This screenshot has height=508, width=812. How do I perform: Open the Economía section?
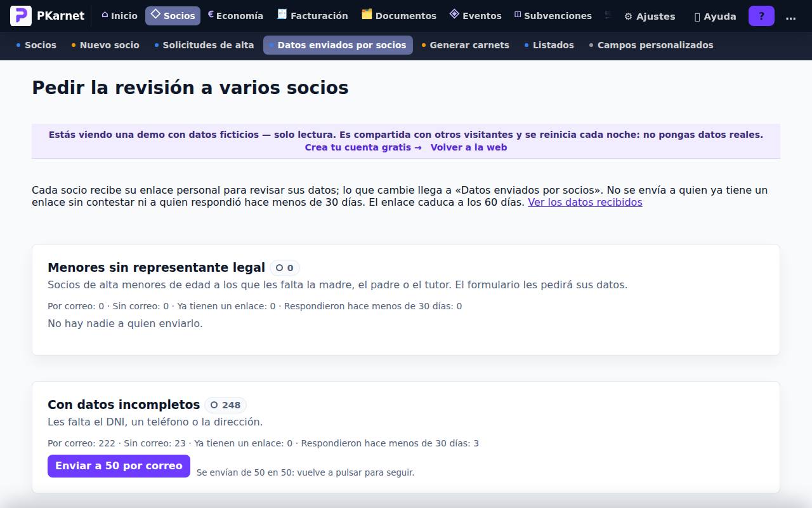[235, 16]
